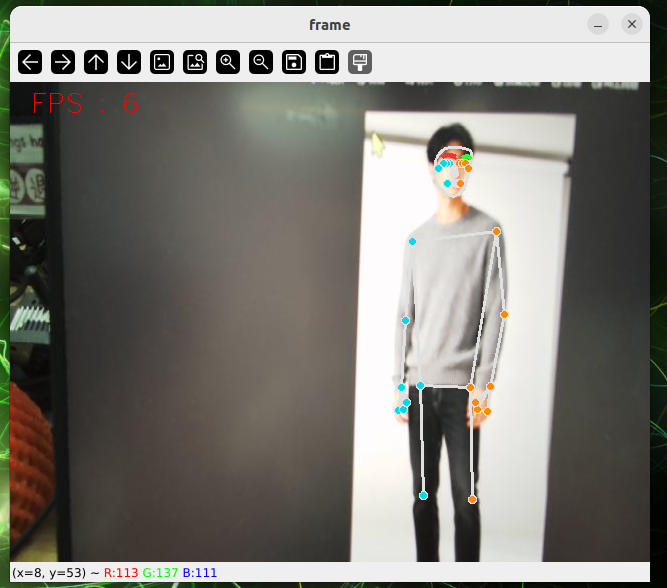Pan the image down with the down-arrow icon

point(129,62)
